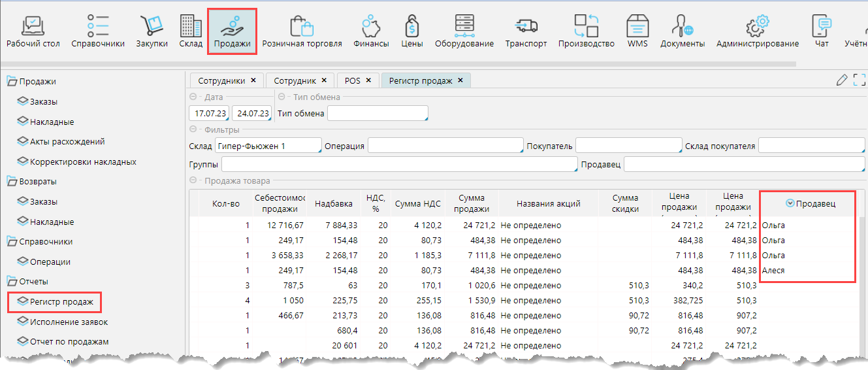This screenshot has width=868, height=370.
Task: Switch to the Сотрудники tab
Action: click(221, 80)
